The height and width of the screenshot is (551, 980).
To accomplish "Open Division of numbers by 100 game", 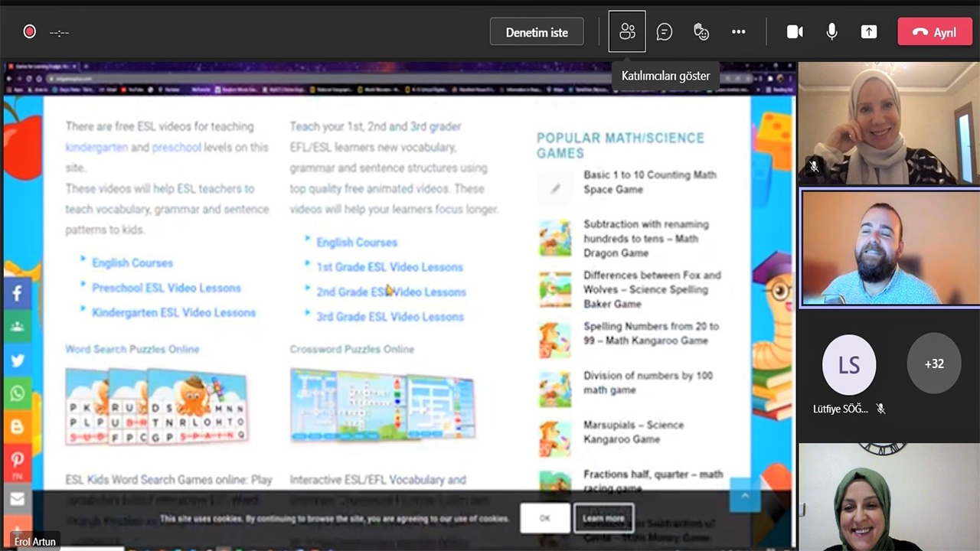I will [648, 383].
